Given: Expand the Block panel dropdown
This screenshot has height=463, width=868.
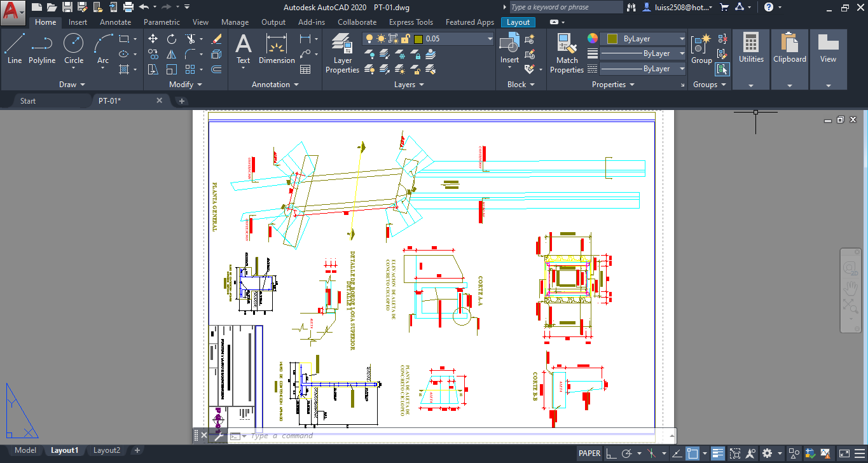Looking at the screenshot, I should click(x=521, y=85).
